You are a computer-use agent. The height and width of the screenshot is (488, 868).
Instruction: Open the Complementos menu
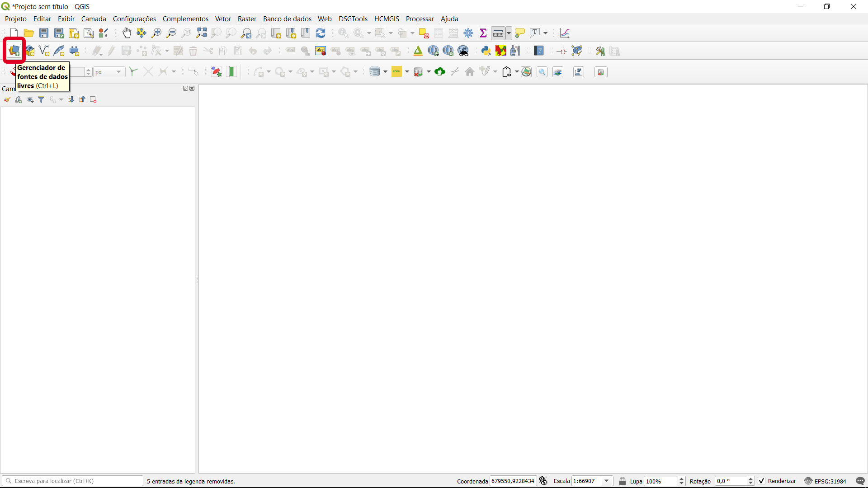tap(185, 19)
